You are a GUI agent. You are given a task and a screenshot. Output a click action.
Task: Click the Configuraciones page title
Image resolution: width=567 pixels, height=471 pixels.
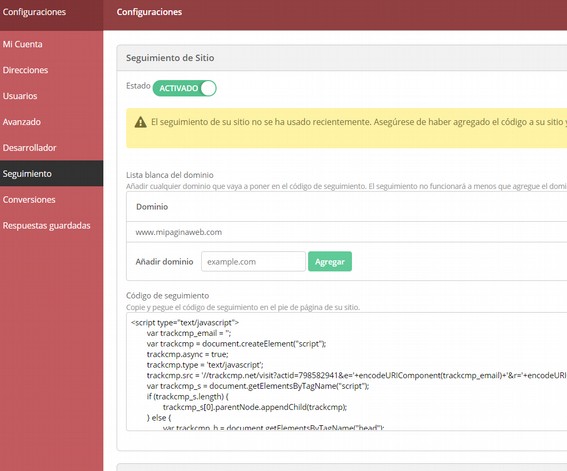(149, 12)
